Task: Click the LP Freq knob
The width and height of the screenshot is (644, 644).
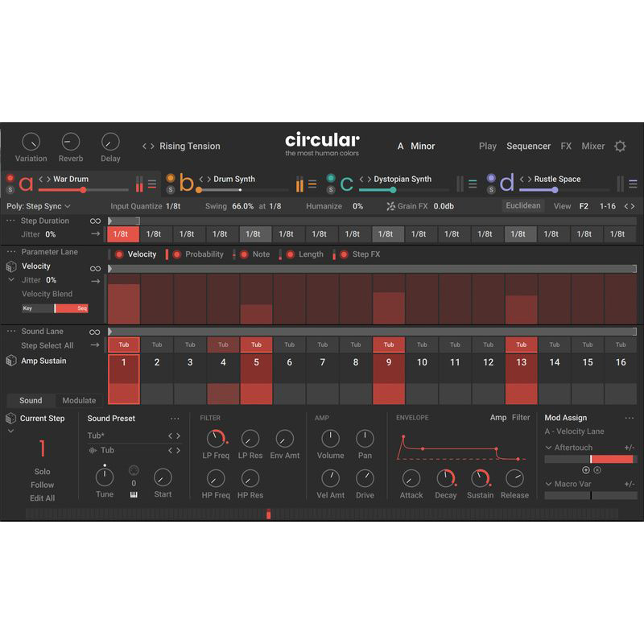Action: point(216,439)
